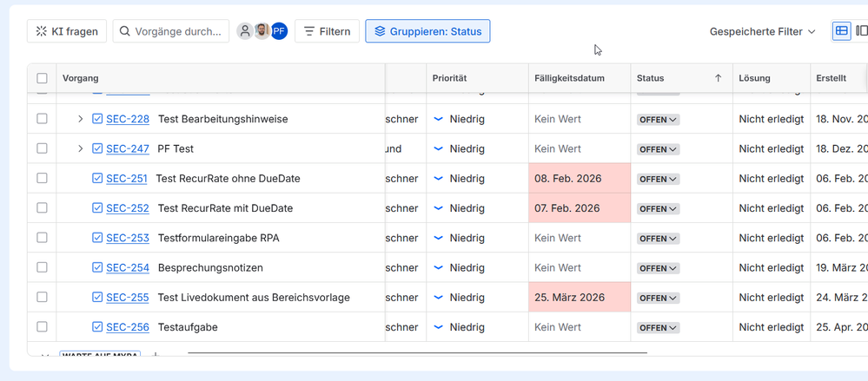Click the task type icon of SEC-252
The width and height of the screenshot is (868, 381).
pyautogui.click(x=97, y=208)
